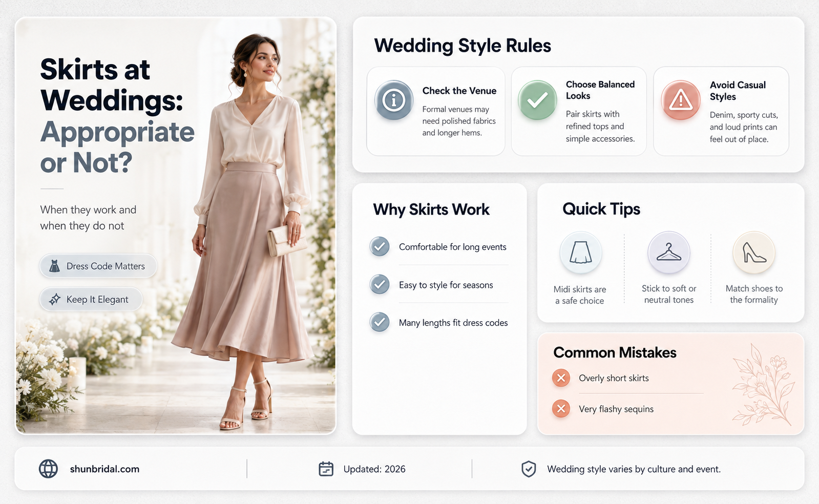Click 'Comfortable for long events' text
This screenshot has height=504, width=819.
click(x=453, y=247)
